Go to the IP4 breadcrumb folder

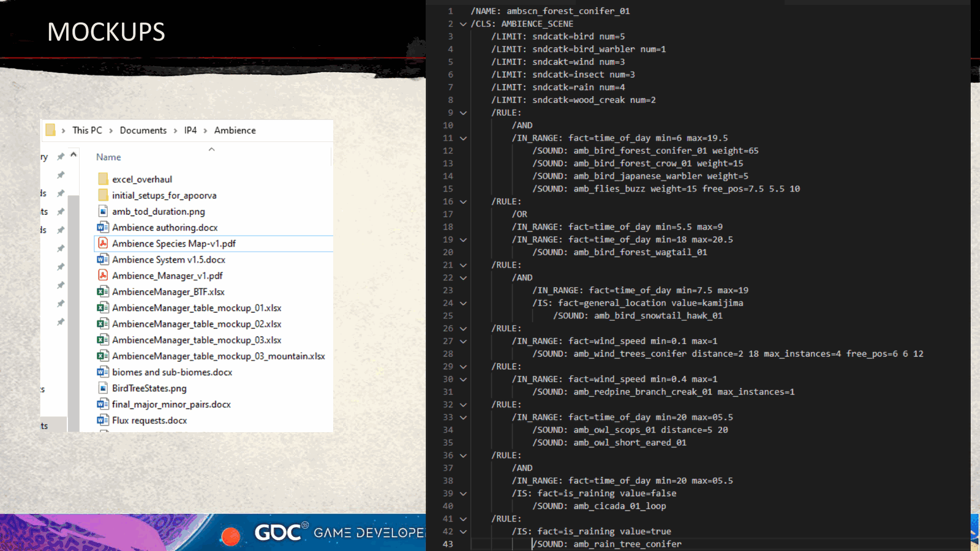[190, 130]
